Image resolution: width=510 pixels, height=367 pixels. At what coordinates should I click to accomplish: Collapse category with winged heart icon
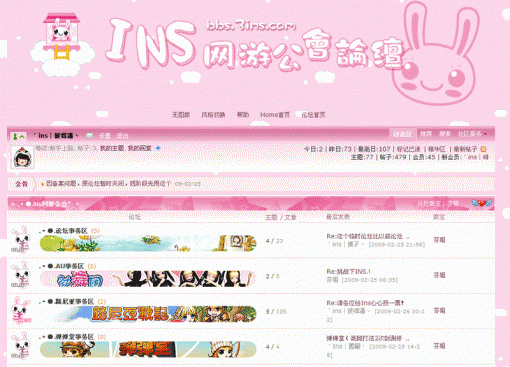coord(482,202)
